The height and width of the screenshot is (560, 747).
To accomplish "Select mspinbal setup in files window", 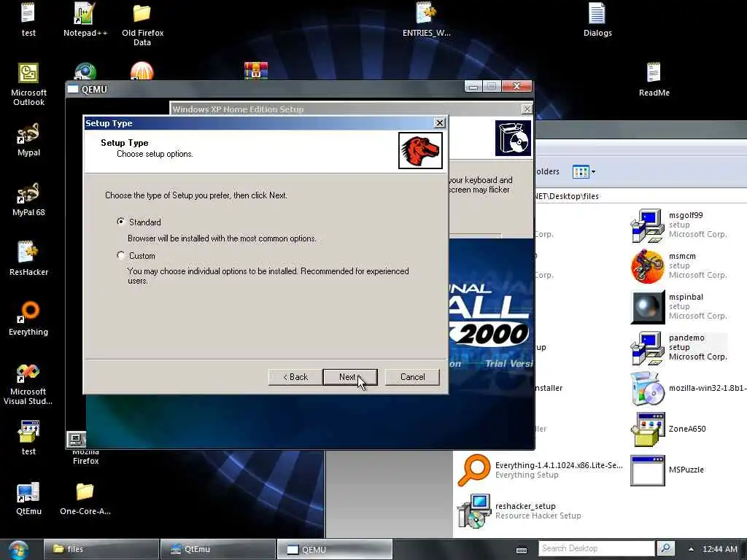I will pyautogui.click(x=679, y=307).
